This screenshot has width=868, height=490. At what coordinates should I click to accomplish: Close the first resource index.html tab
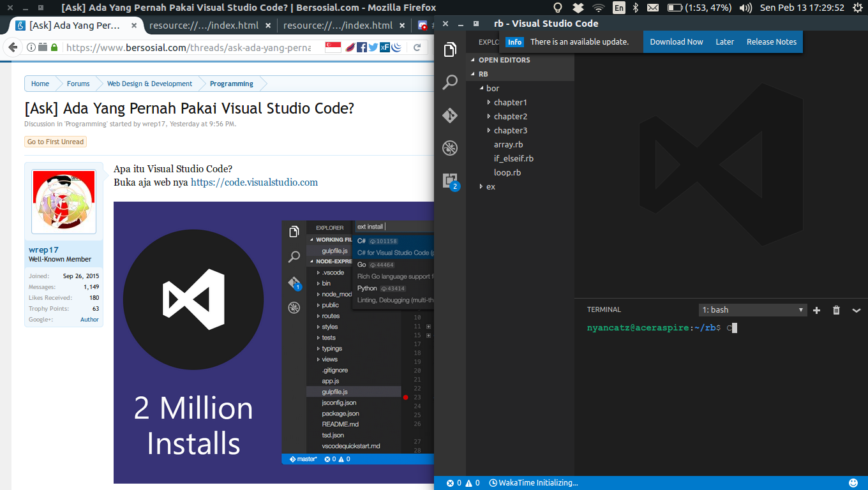(267, 26)
